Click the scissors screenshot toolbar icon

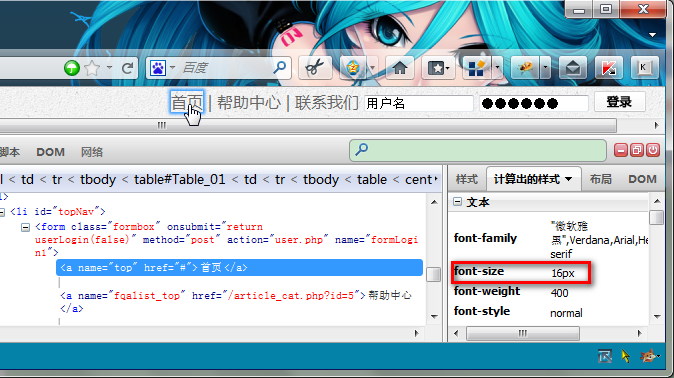315,68
